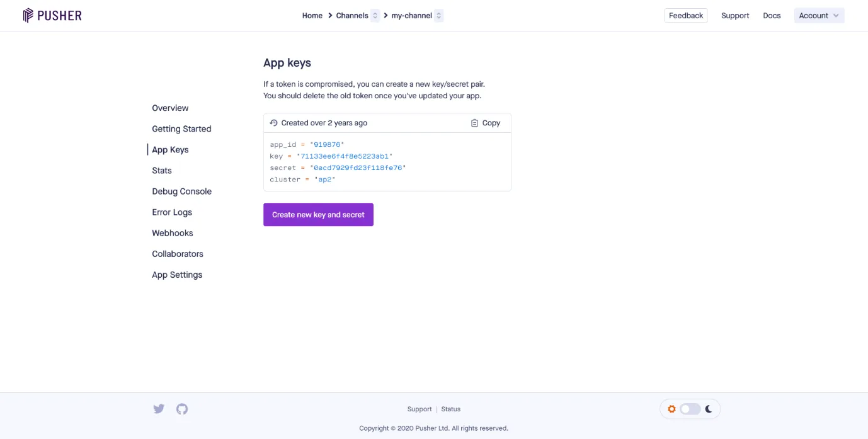Image resolution: width=868 pixels, height=439 pixels.
Task: Open the Webhooks sidebar section
Action: tap(172, 233)
